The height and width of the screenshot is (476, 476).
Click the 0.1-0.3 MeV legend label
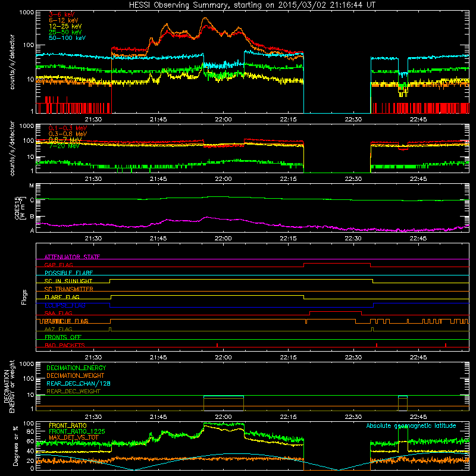pyautogui.click(x=68, y=128)
